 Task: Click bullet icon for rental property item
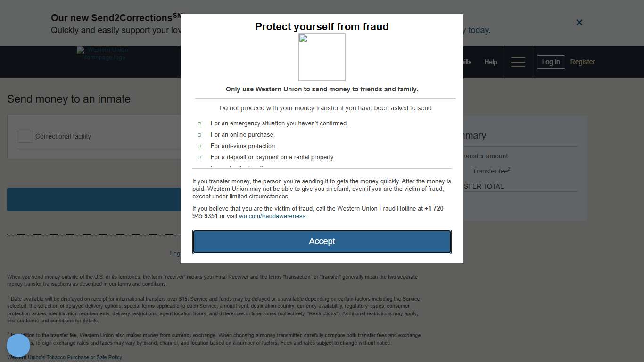point(199,157)
